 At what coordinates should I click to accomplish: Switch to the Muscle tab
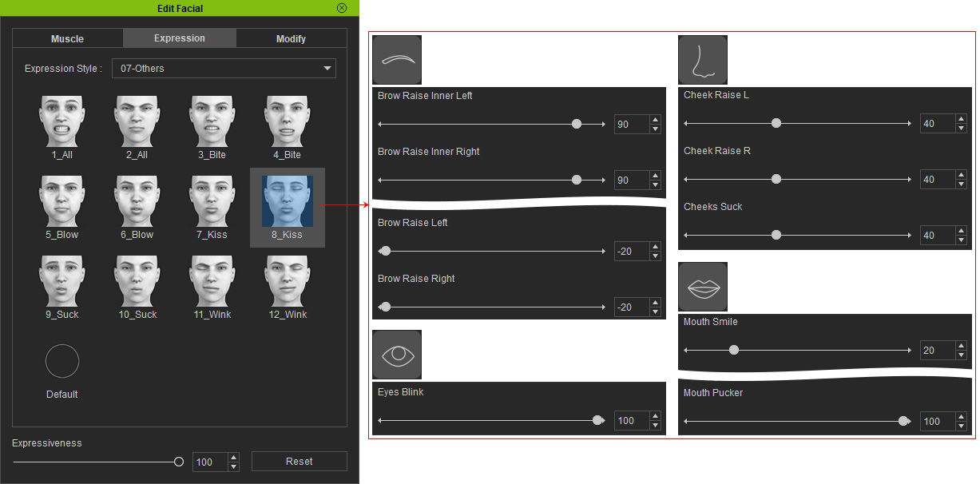pos(68,38)
